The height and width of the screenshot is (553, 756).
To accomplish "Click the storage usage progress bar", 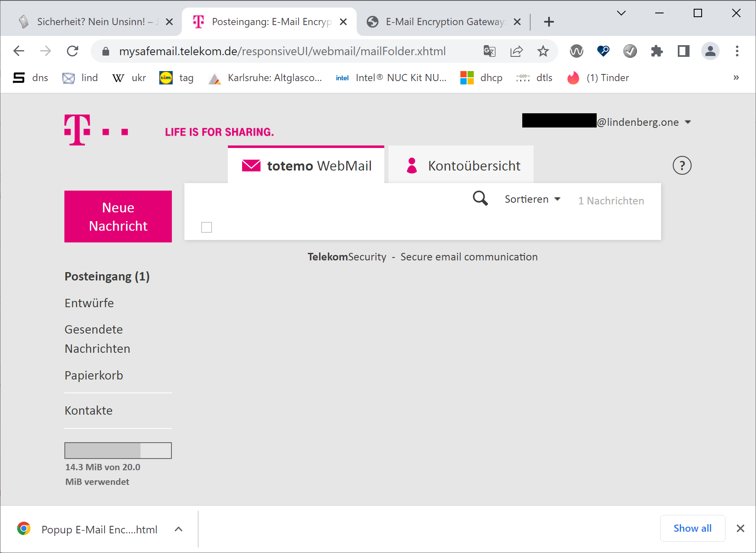I will (x=118, y=451).
